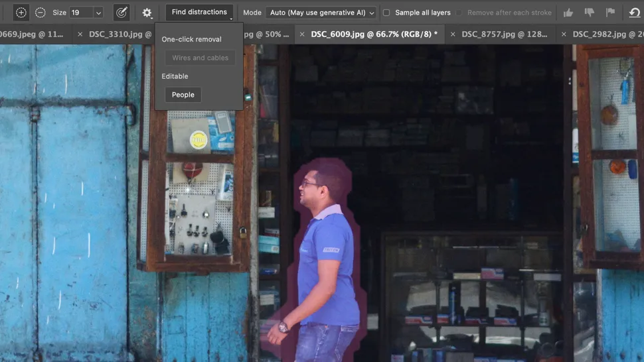The image size is (644, 362).
Task: Click the People button under Editable
Action: point(183,95)
